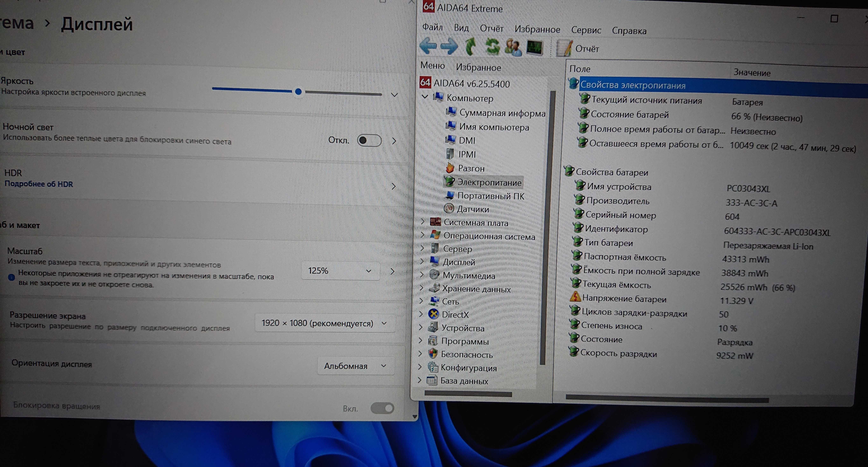Open the users icon in the AIDA64 toolbar
868x467 pixels.
(x=513, y=47)
